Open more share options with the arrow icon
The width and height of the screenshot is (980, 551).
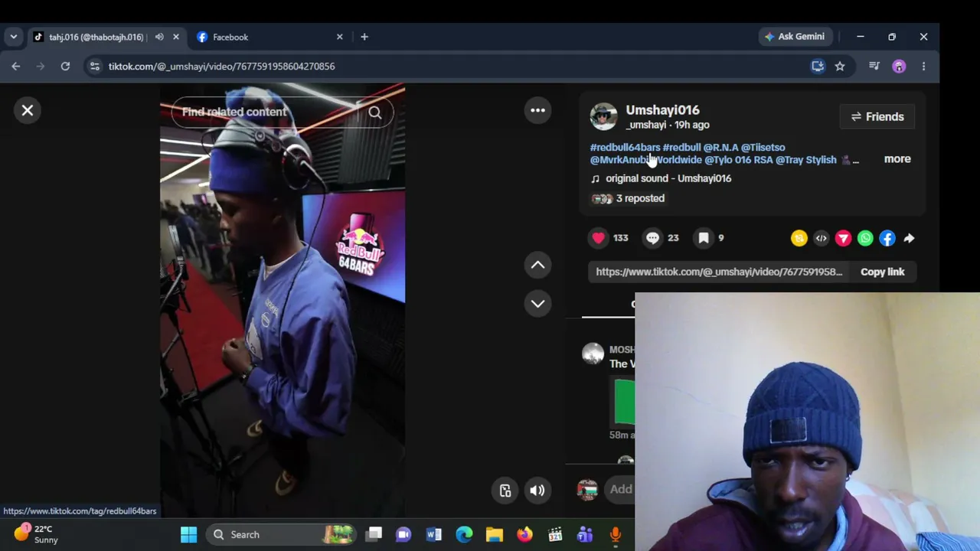pyautogui.click(x=909, y=238)
